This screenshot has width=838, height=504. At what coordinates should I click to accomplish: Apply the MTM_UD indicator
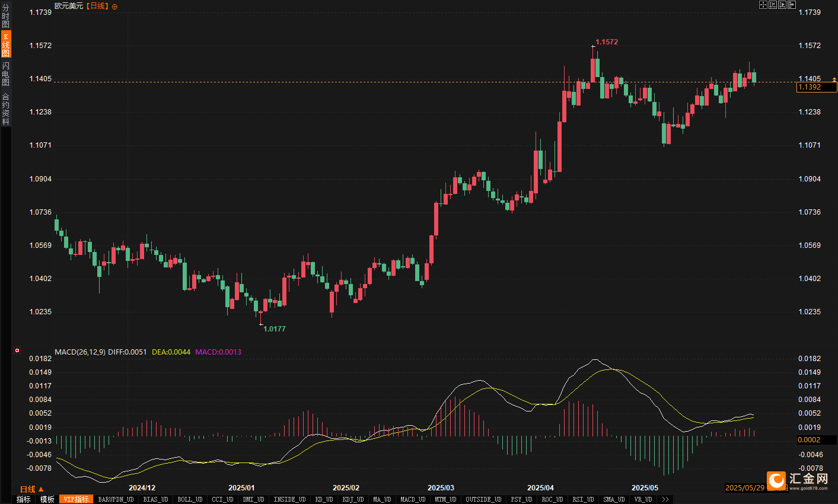click(446, 499)
